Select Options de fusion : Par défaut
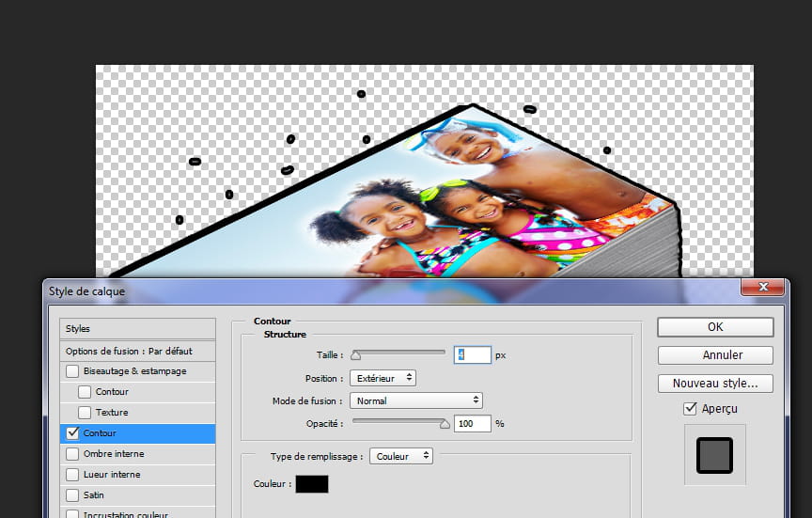Image resolution: width=812 pixels, height=518 pixels. [x=137, y=352]
